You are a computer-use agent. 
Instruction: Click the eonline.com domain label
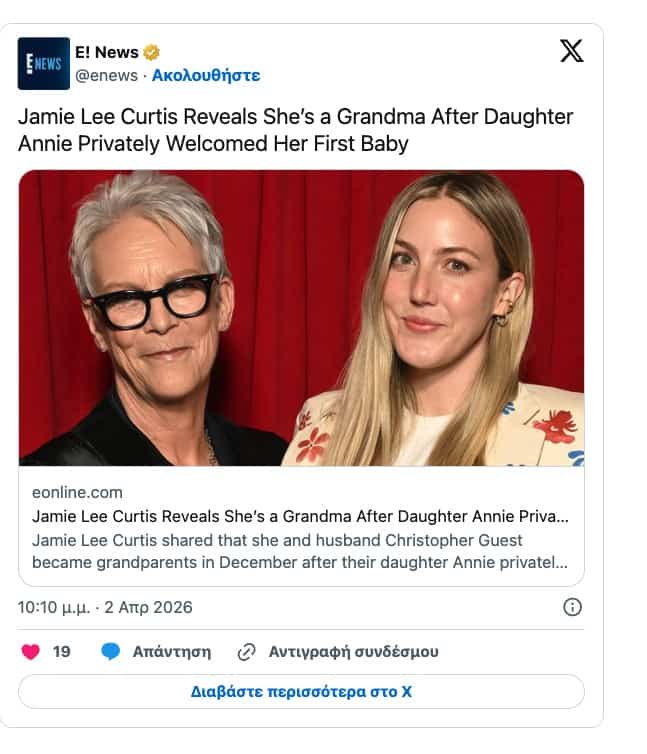point(77,492)
